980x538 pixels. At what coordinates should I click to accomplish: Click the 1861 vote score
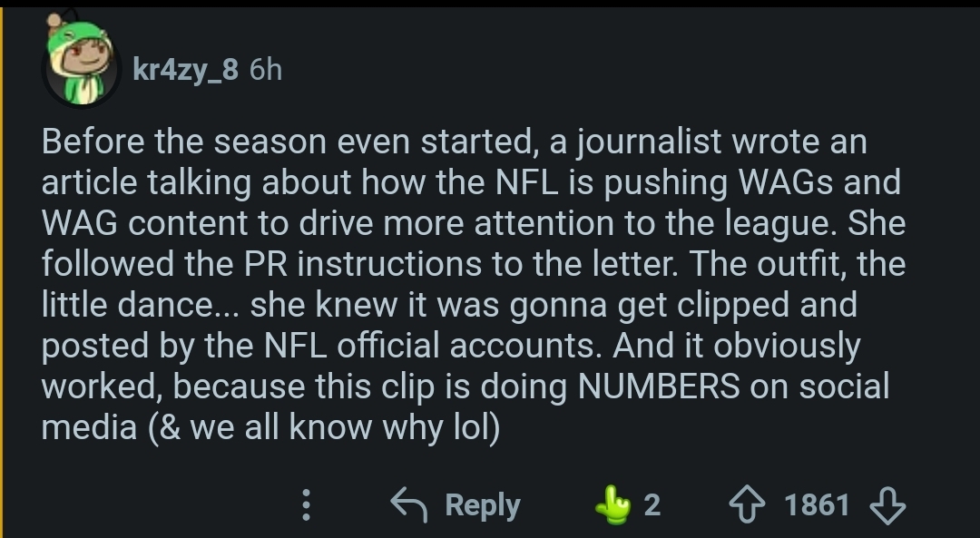coord(817,504)
